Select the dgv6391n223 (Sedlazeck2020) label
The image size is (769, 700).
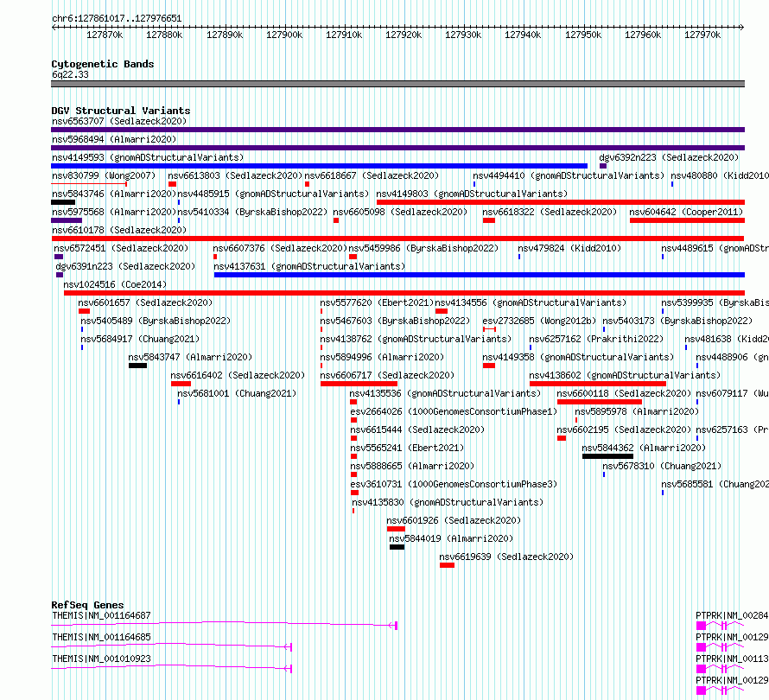point(125,266)
